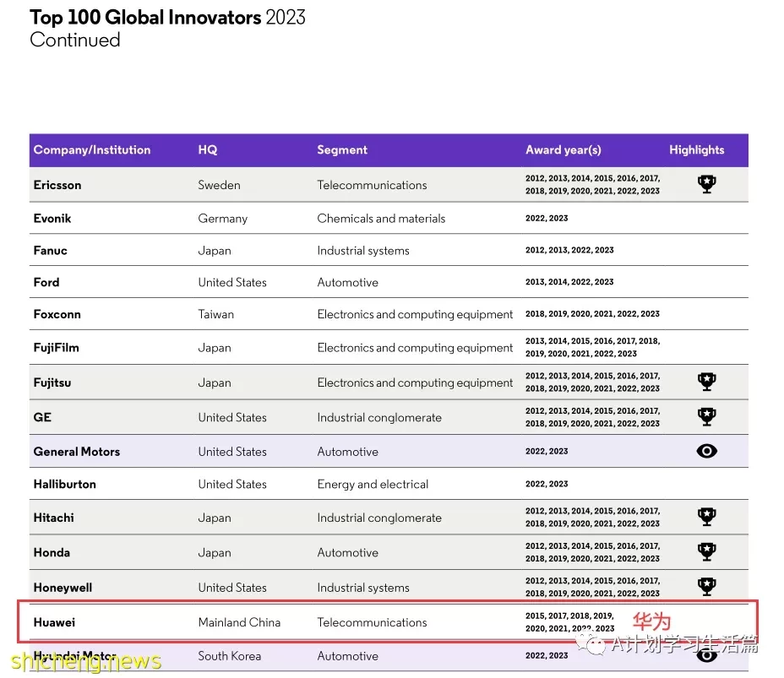Screen dimensions: 784x678
Task: Click 'United States' in the Ford row
Action: 232,282
